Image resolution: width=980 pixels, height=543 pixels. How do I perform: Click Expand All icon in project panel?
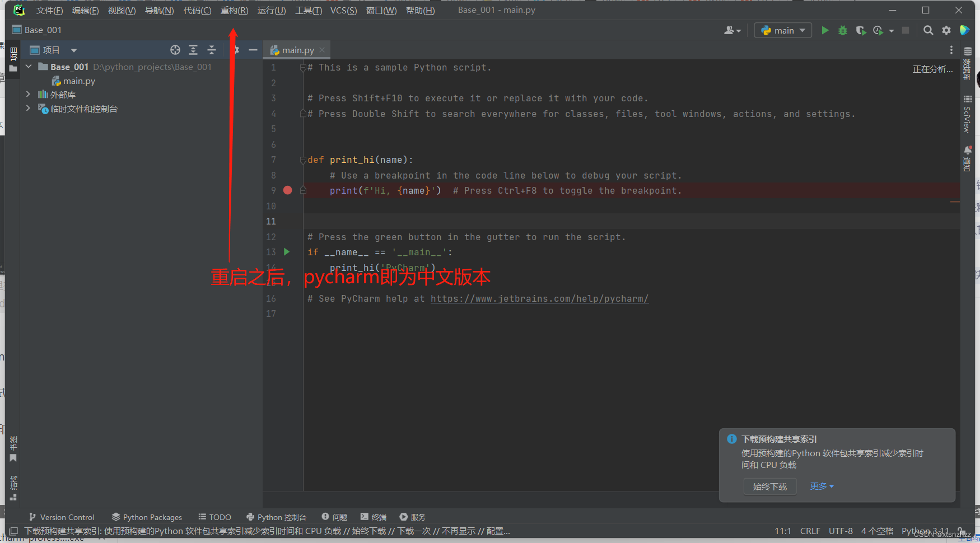[x=193, y=50]
